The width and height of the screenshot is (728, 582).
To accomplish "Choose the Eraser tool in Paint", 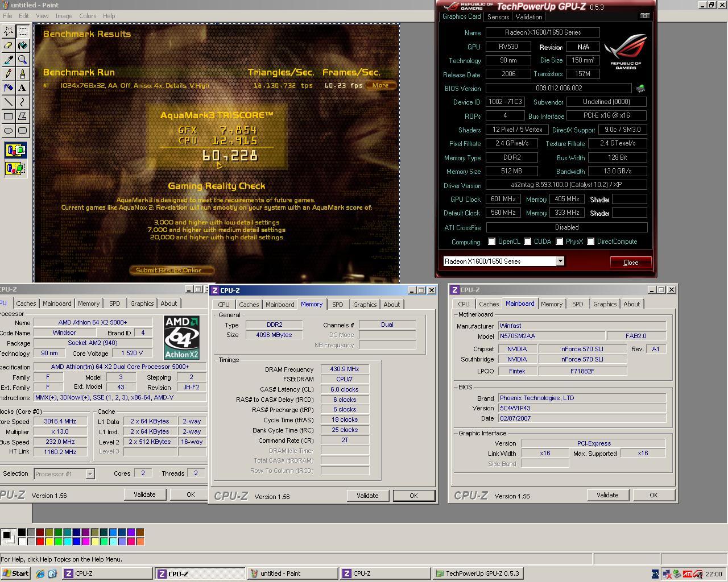I will tap(9, 45).
